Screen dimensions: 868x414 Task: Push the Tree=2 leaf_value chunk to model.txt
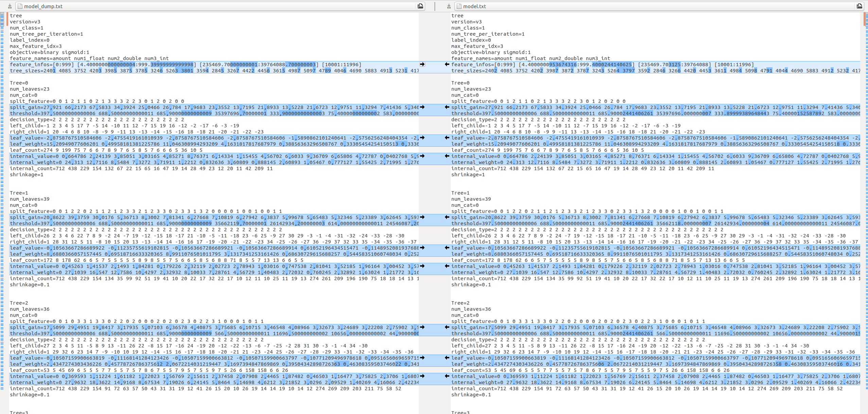coord(422,358)
